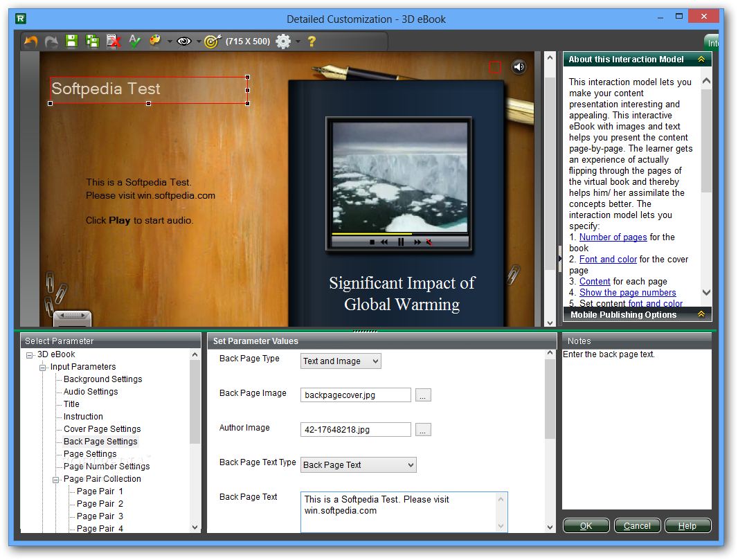The height and width of the screenshot is (560, 738).
Task: Pause the video in the book preview
Action: point(401,242)
